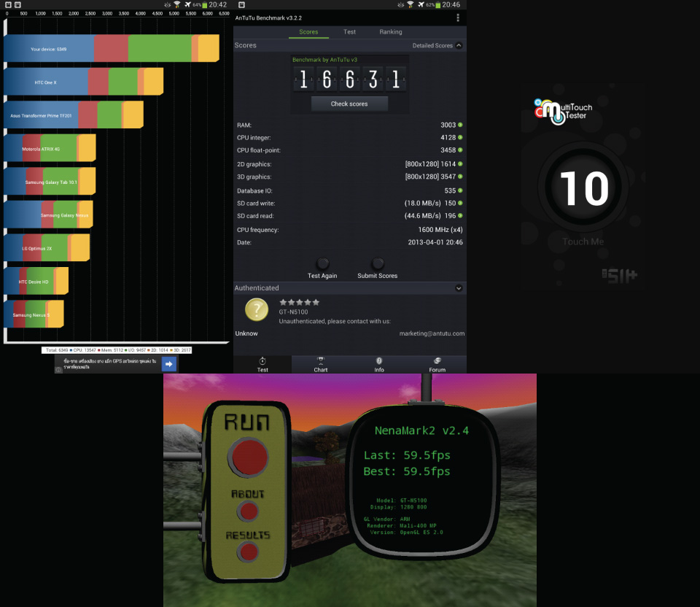Tap the battery icon at 20:46
This screenshot has width=700, height=607.
point(438,5)
